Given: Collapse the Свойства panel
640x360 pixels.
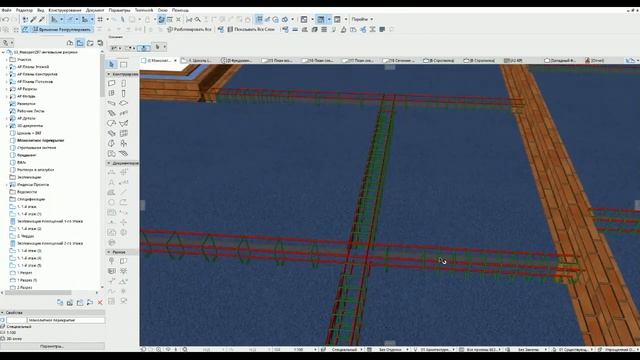Looking at the screenshot, I should point(2,313).
